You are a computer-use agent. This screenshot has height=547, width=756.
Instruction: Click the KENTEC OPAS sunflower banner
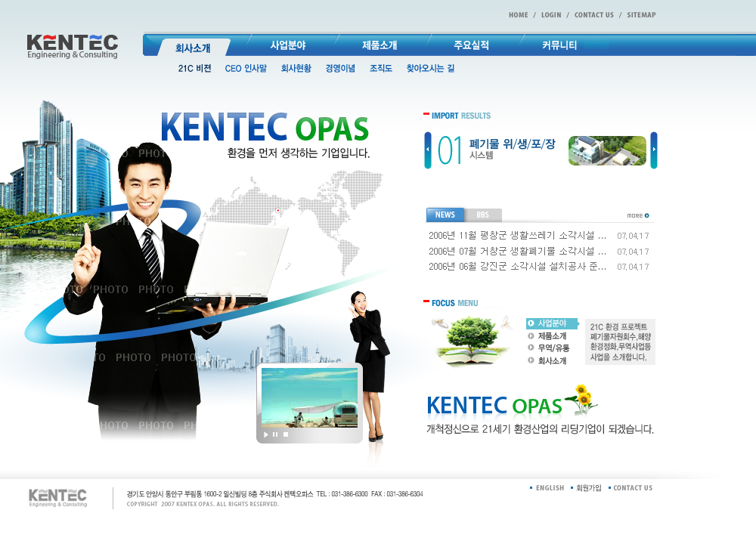pyautogui.click(x=512, y=401)
